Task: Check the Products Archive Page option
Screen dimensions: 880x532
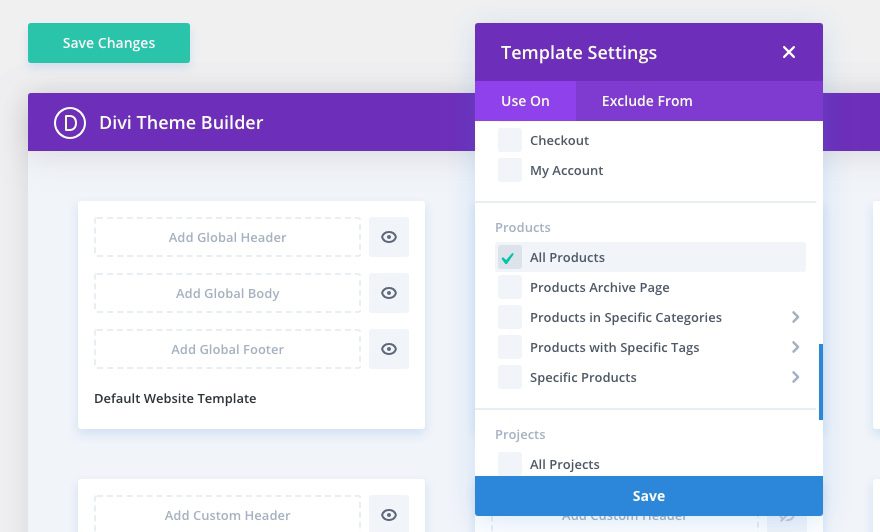Action: pyautogui.click(x=510, y=287)
